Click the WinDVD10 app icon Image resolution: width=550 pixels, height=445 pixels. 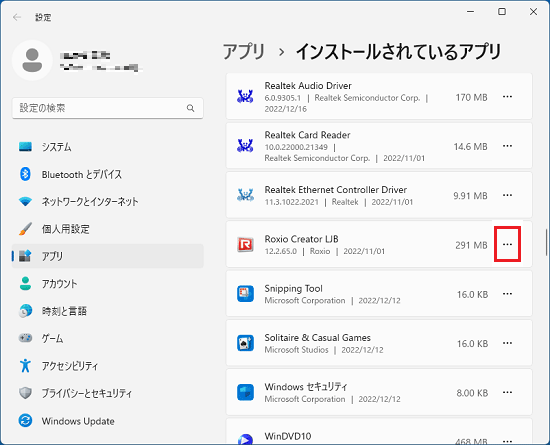245,439
